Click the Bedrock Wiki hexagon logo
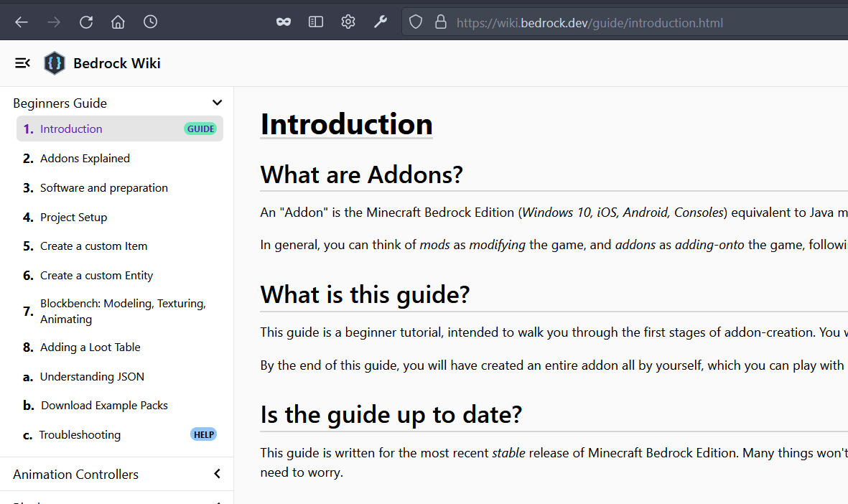The image size is (848, 504). (x=54, y=63)
